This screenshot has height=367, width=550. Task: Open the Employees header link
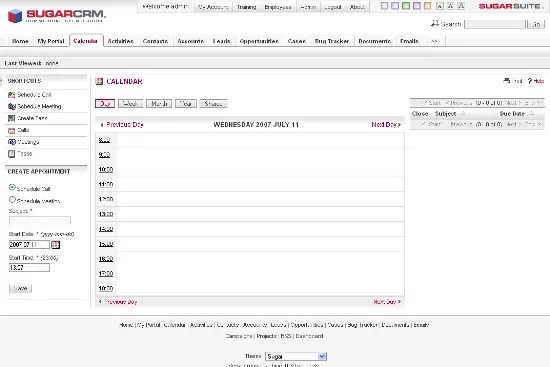(278, 7)
